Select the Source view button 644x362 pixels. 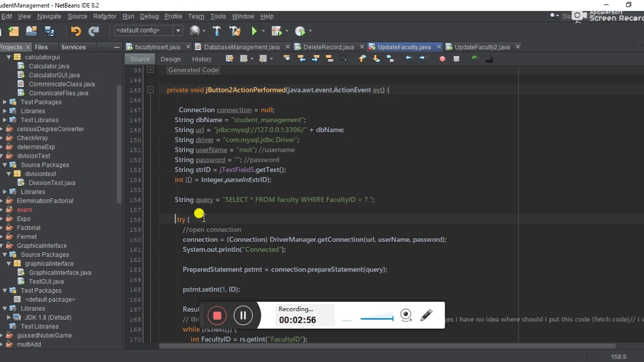coord(140,59)
